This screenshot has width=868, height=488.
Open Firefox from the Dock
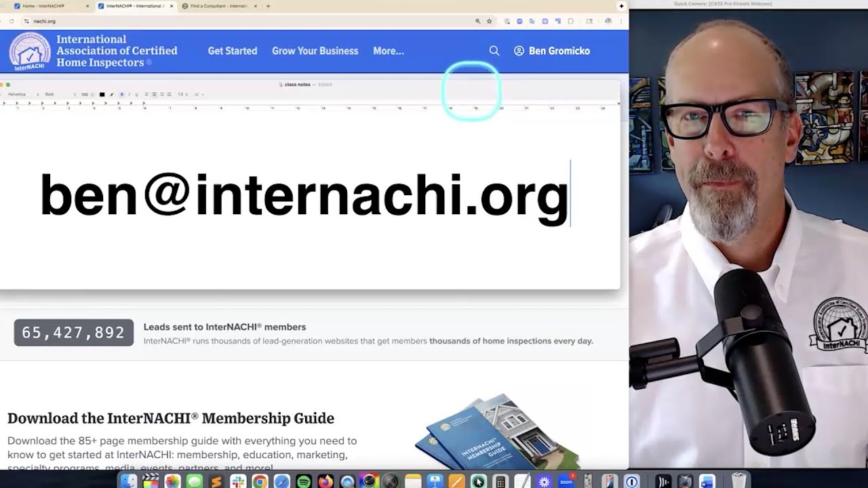click(325, 481)
